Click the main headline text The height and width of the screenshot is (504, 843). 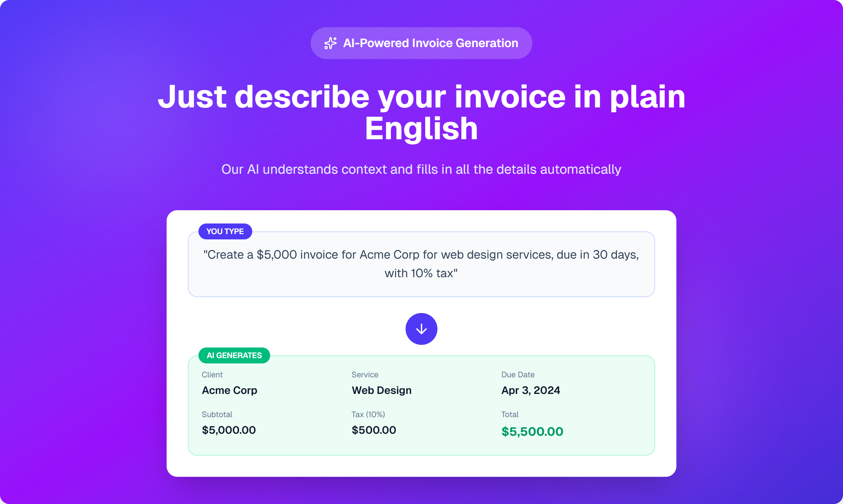pos(421,112)
